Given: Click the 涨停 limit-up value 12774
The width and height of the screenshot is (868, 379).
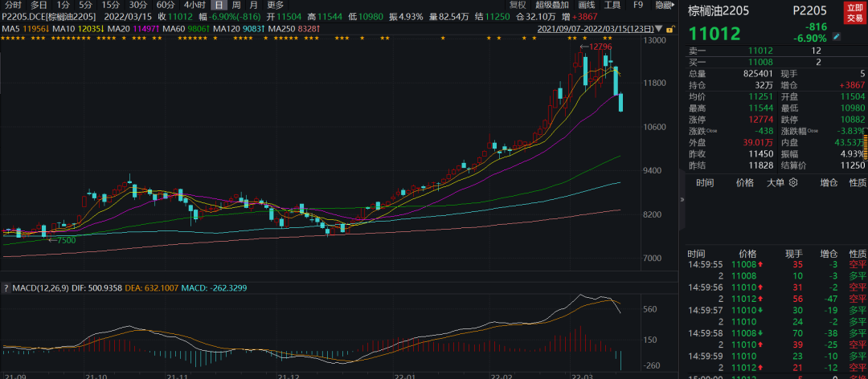Looking at the screenshot, I should point(759,120).
